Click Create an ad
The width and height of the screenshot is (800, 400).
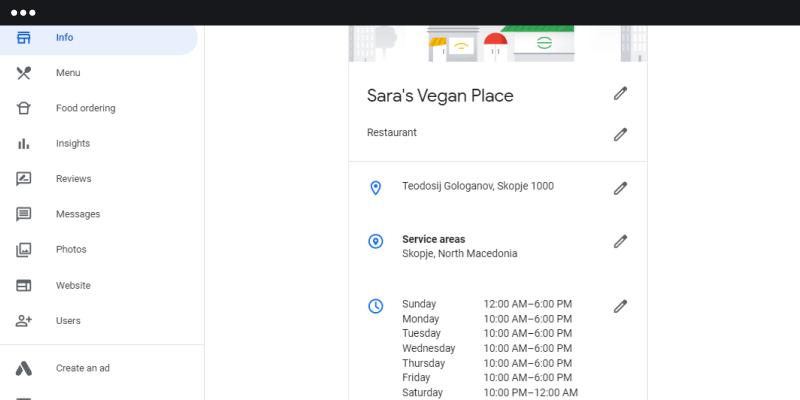pos(82,368)
